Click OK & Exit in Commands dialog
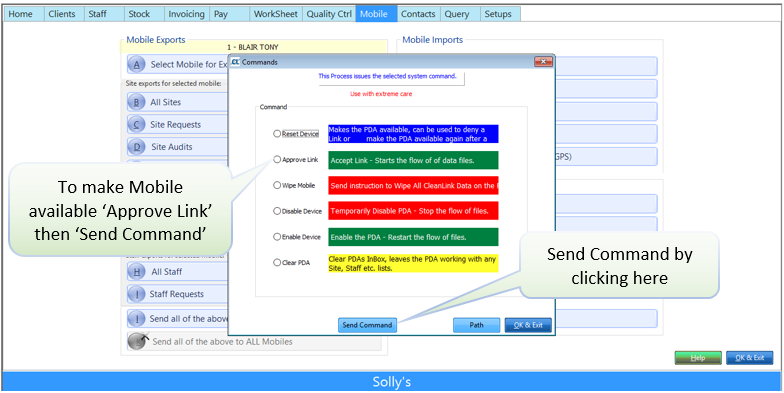Screen dimensions: 784x393 [528, 325]
